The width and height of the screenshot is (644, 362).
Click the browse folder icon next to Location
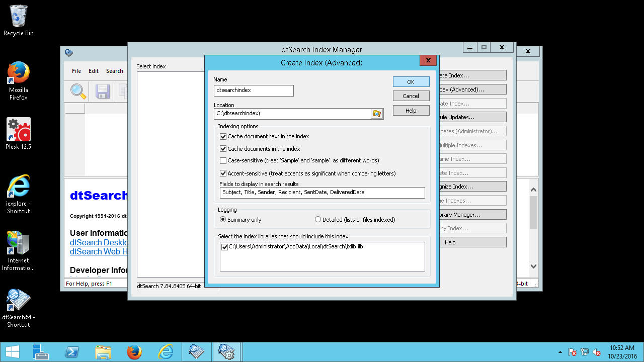377,114
